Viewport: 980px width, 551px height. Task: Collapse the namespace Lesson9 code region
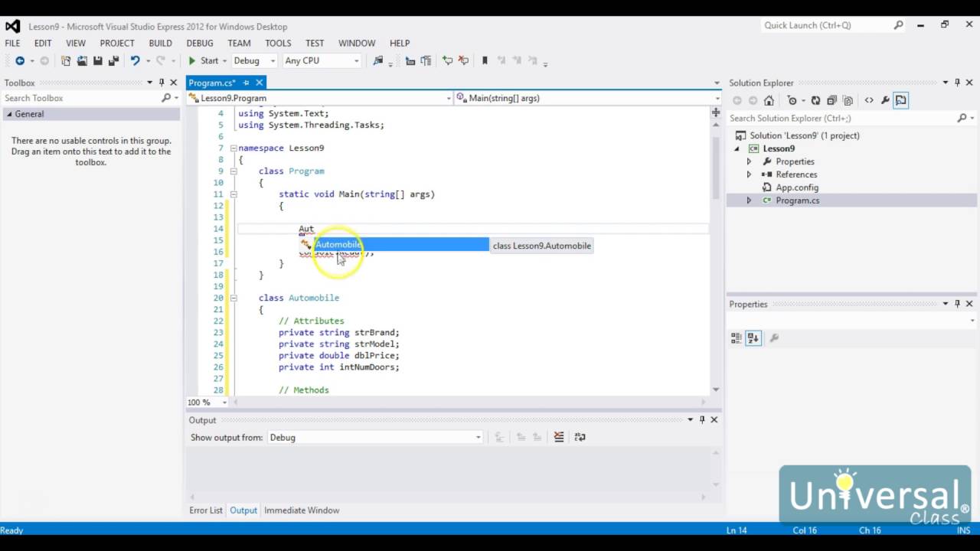coord(234,148)
